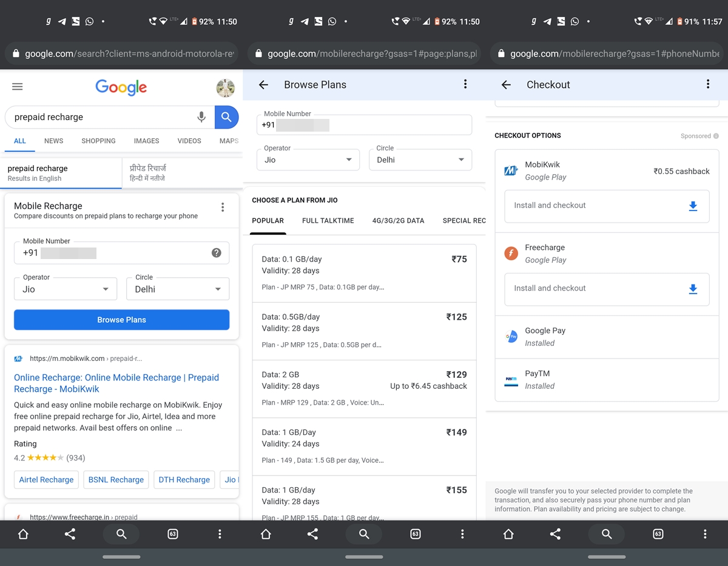The width and height of the screenshot is (728, 566).
Task: Tap Mobile Number field on Browse Plans
Action: 365,125
